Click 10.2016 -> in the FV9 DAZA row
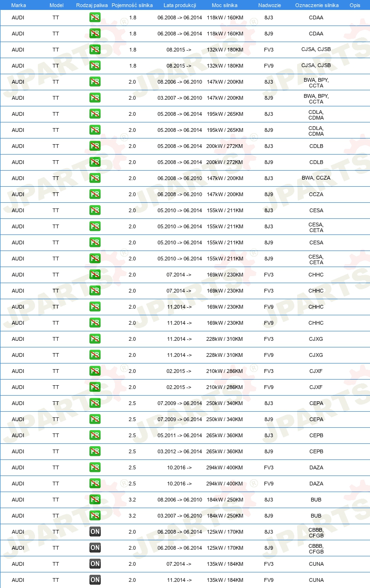Screen dimensions: 370x588 pyautogui.click(x=179, y=484)
